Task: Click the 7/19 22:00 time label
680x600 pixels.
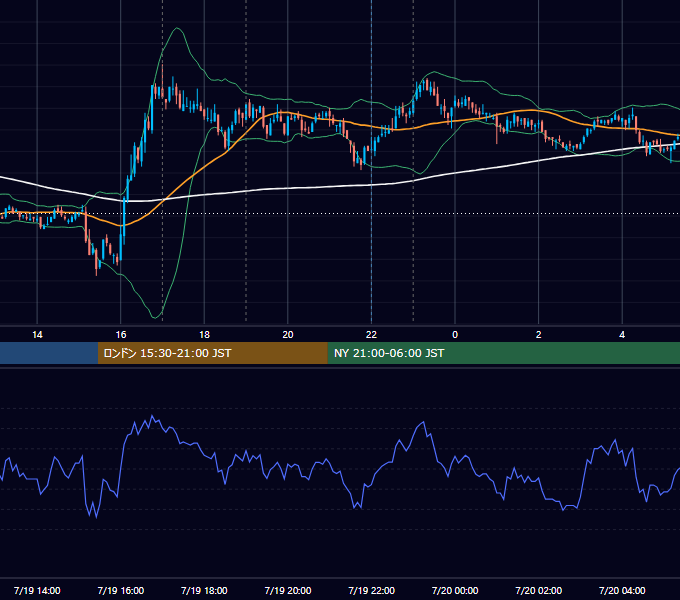Action: coord(372,590)
